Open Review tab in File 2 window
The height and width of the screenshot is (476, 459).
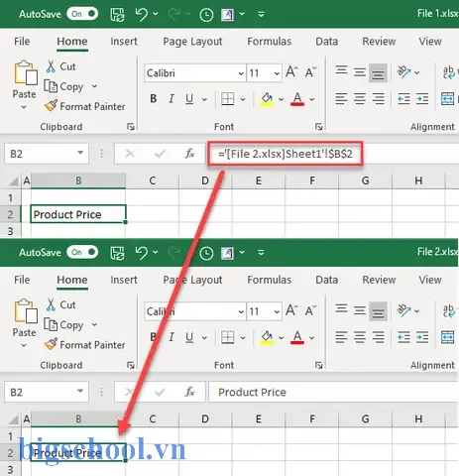point(379,280)
